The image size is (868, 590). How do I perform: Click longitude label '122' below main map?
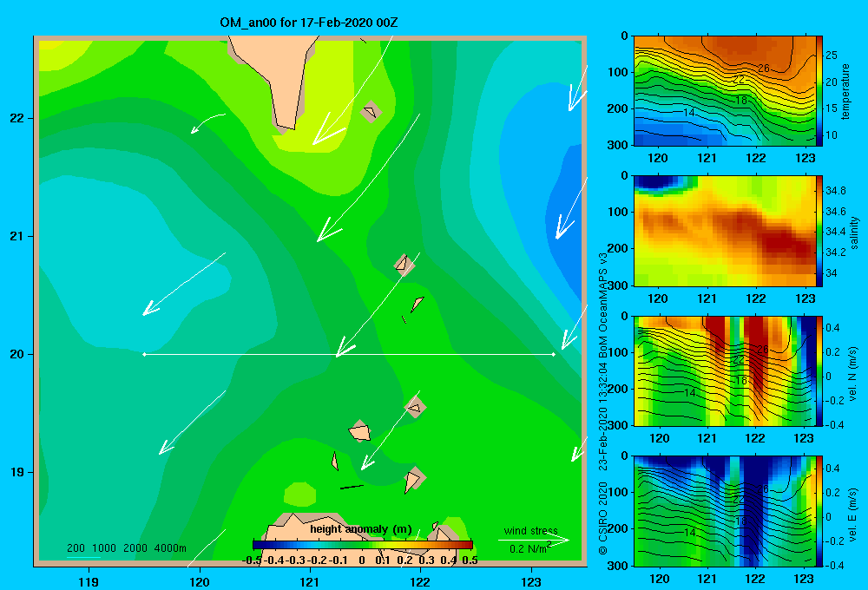pyautogui.click(x=420, y=581)
